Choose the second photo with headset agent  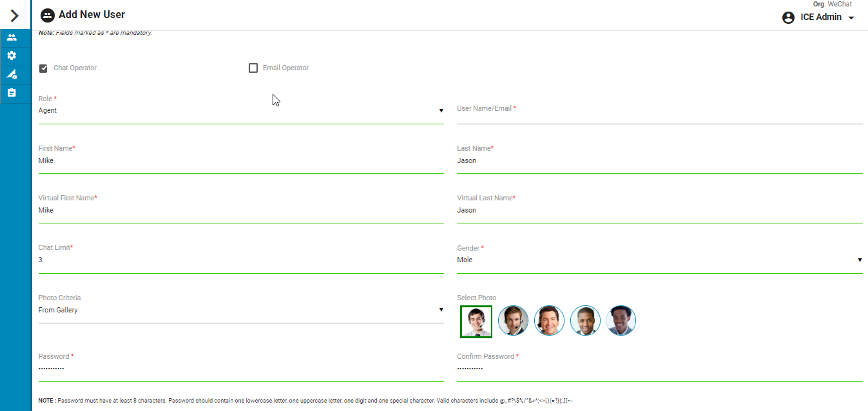coord(513,321)
